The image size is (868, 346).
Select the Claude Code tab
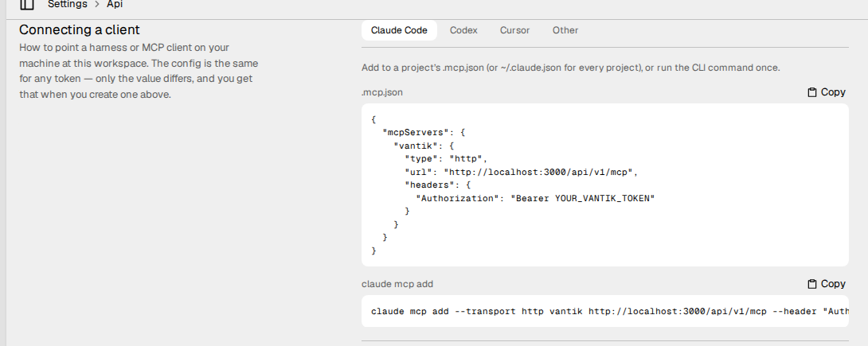(399, 30)
